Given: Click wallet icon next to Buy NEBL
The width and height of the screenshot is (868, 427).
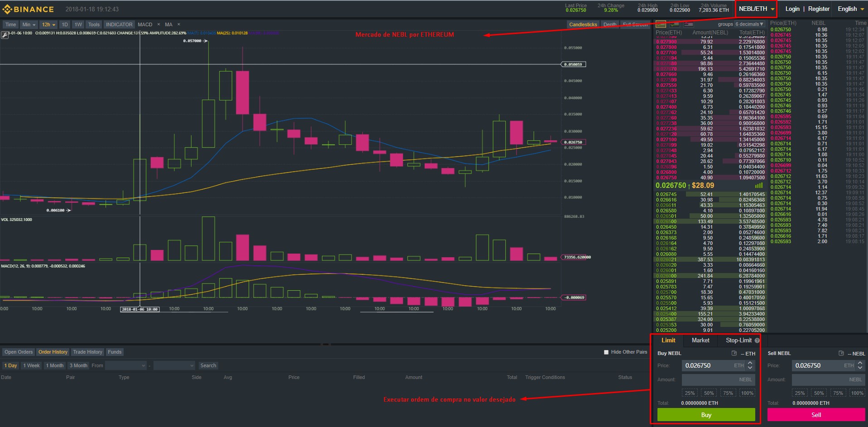Looking at the screenshot, I should click(x=734, y=353).
